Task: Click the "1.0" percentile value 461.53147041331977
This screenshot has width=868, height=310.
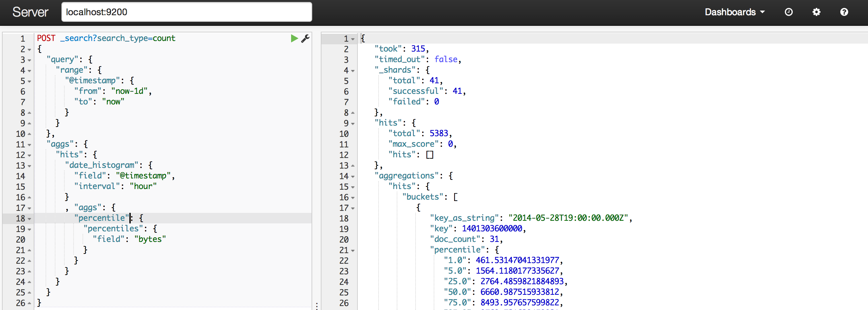Action: coord(517,260)
